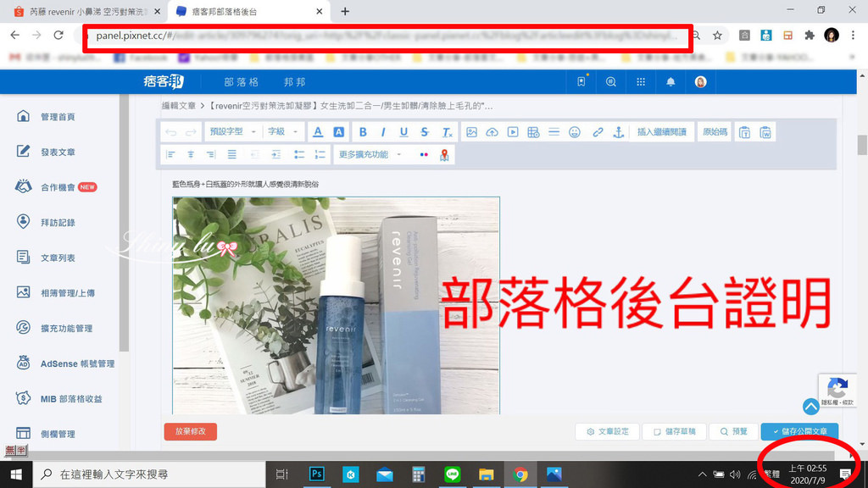The height and width of the screenshot is (488, 868).
Task: Open 發表文章 in the sidebar
Action: point(58,152)
